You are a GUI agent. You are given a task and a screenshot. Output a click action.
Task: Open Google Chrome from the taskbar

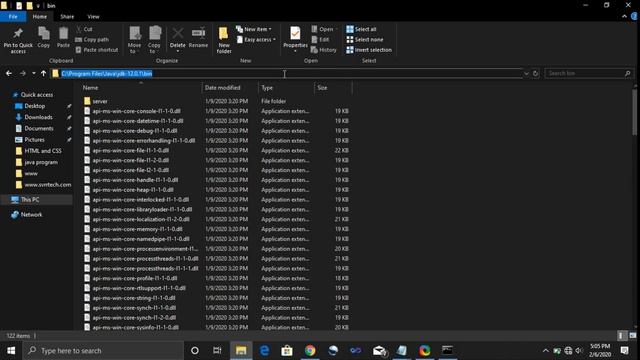click(x=310, y=350)
